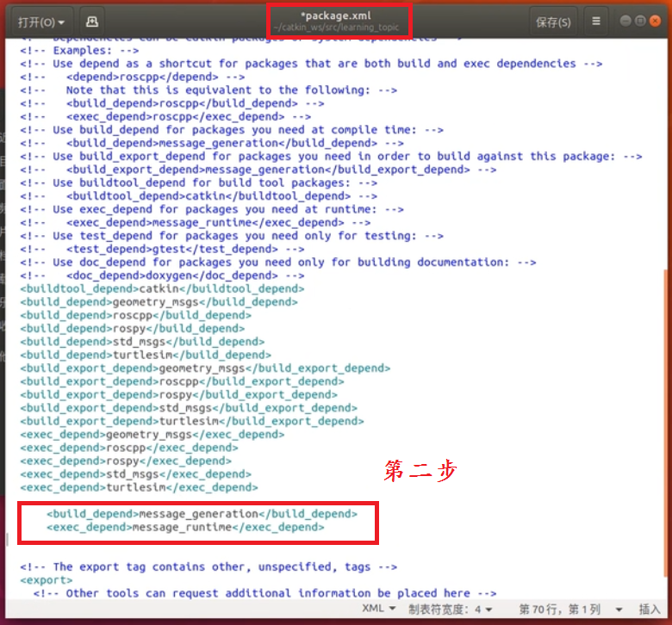Click 'Use build_export_depend for packages' comment
This screenshot has height=625, width=672.
[331, 157]
